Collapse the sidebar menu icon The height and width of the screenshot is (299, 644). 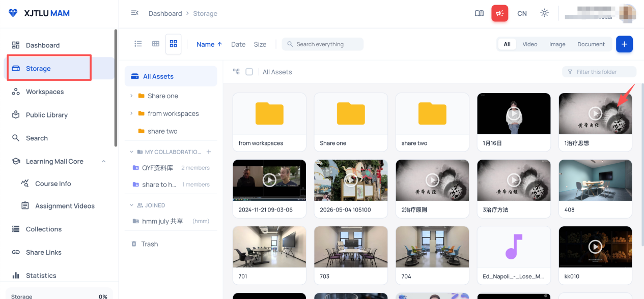tap(135, 13)
